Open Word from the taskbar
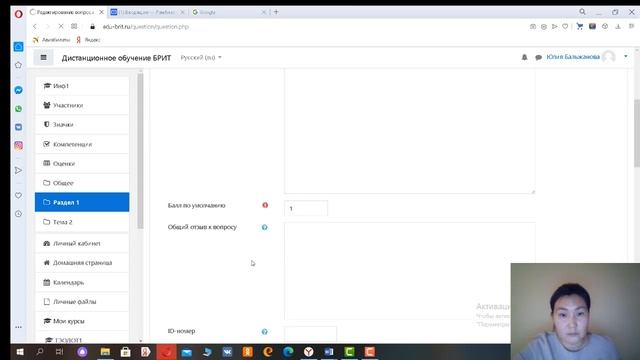The image size is (640, 360). tap(329, 351)
